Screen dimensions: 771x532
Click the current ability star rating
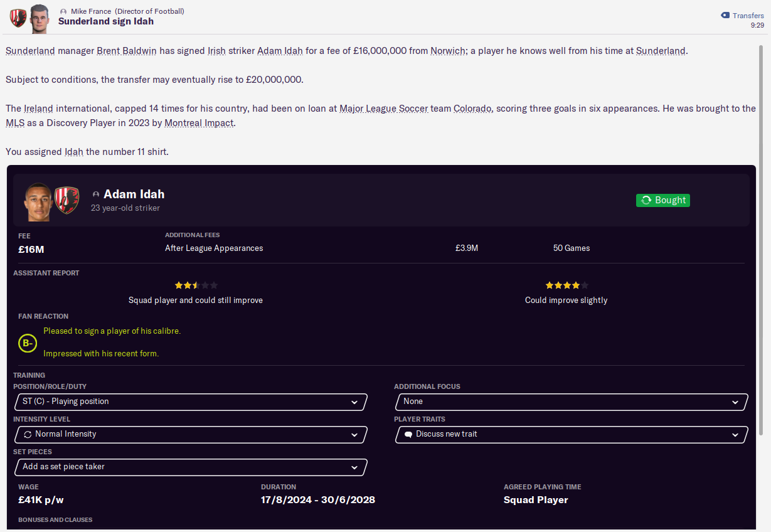pos(196,285)
